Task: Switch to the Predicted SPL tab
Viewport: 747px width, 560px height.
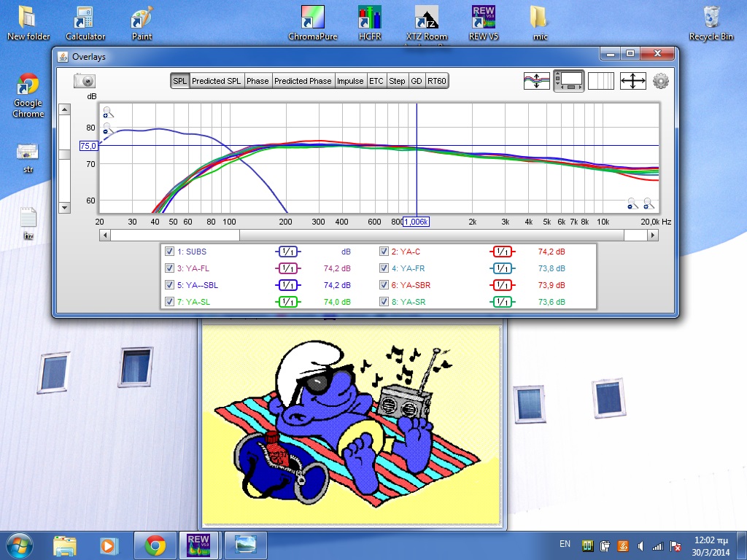Action: (216, 81)
